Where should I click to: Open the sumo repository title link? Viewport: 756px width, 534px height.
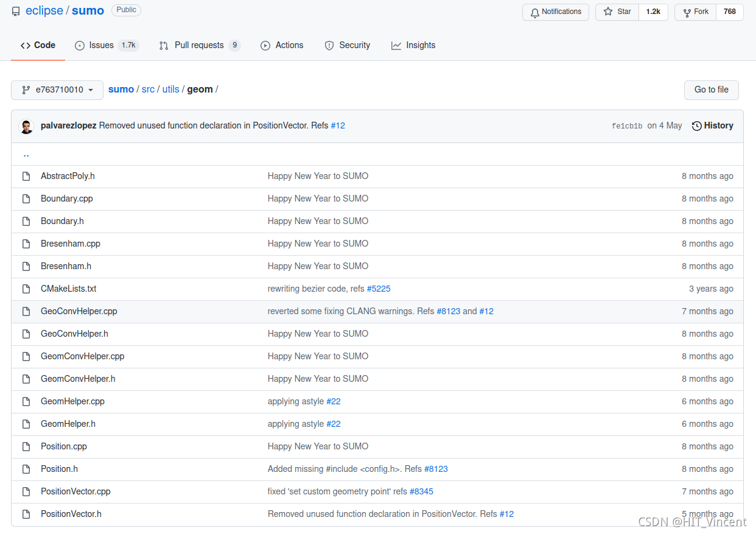click(88, 11)
